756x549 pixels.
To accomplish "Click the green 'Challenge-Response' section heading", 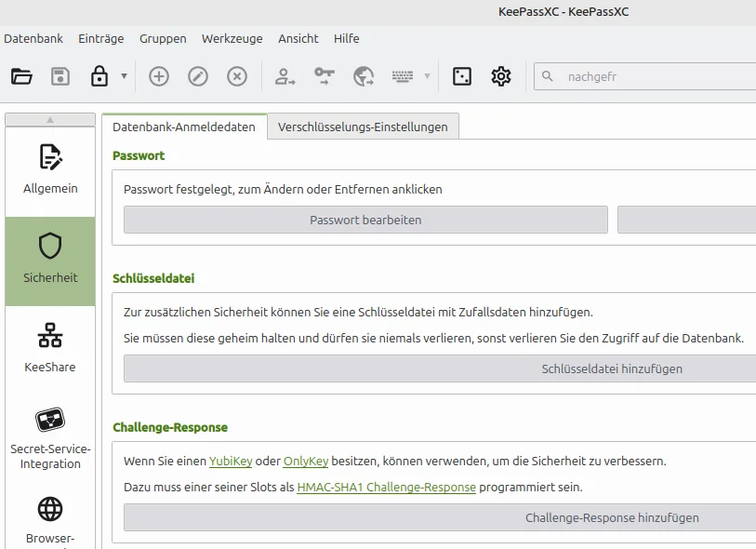I will tap(170, 427).
